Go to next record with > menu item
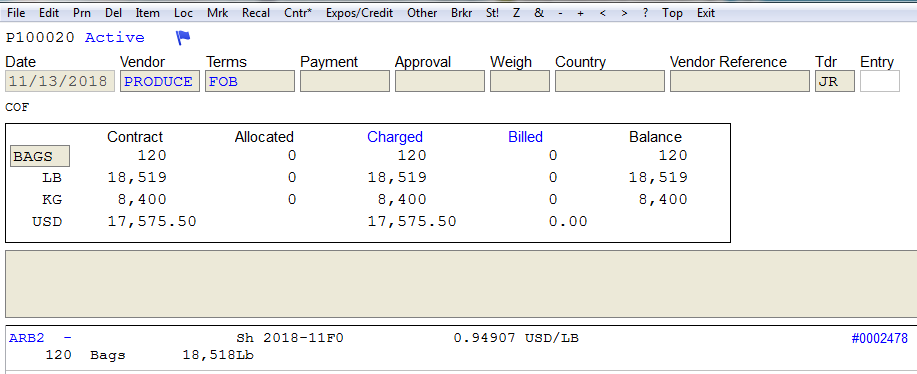917x374 pixels. pos(625,13)
